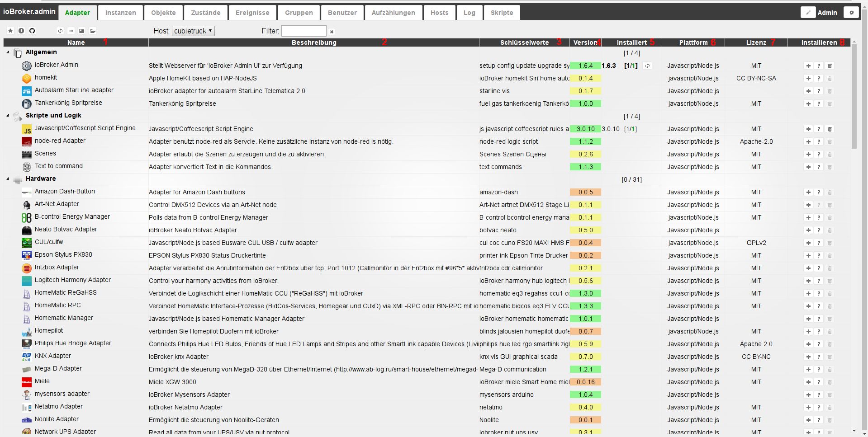Expand all groups with open folder icon
Screen dimensions: 868x437
point(93,31)
